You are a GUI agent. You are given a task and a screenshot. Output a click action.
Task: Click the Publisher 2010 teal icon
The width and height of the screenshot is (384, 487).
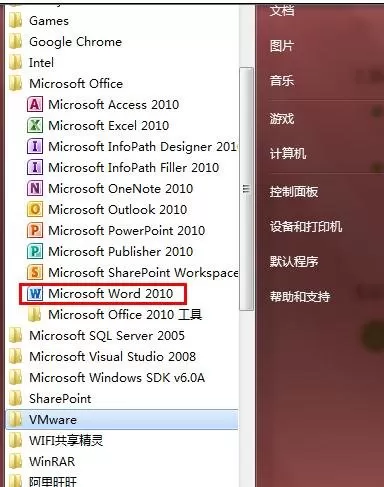click(35, 252)
